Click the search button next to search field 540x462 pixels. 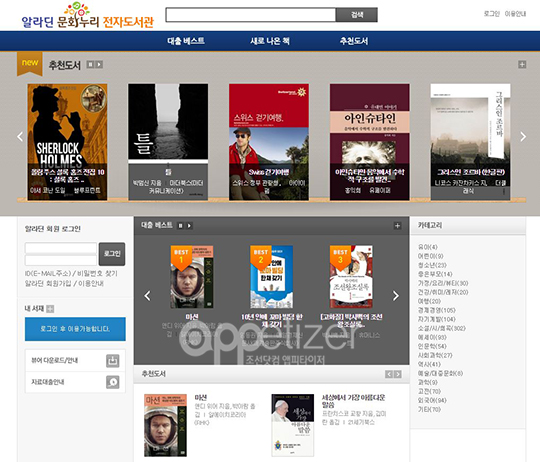click(356, 15)
